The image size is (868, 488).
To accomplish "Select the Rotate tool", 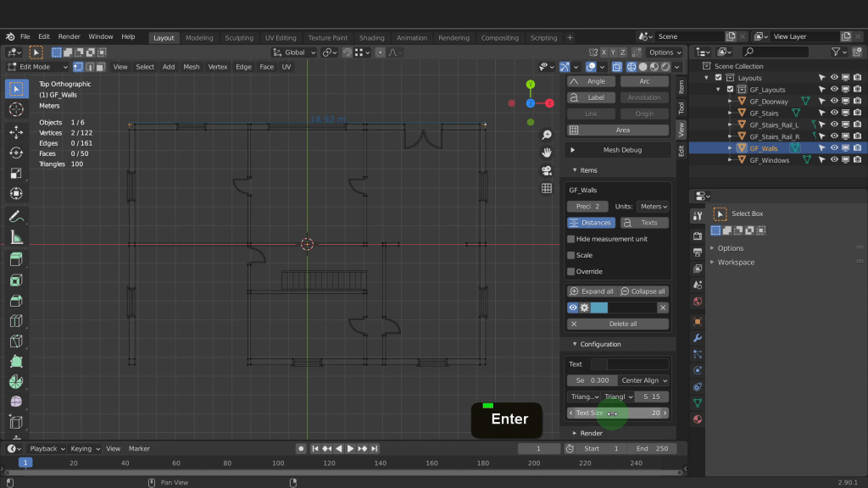I will pyautogui.click(x=16, y=152).
